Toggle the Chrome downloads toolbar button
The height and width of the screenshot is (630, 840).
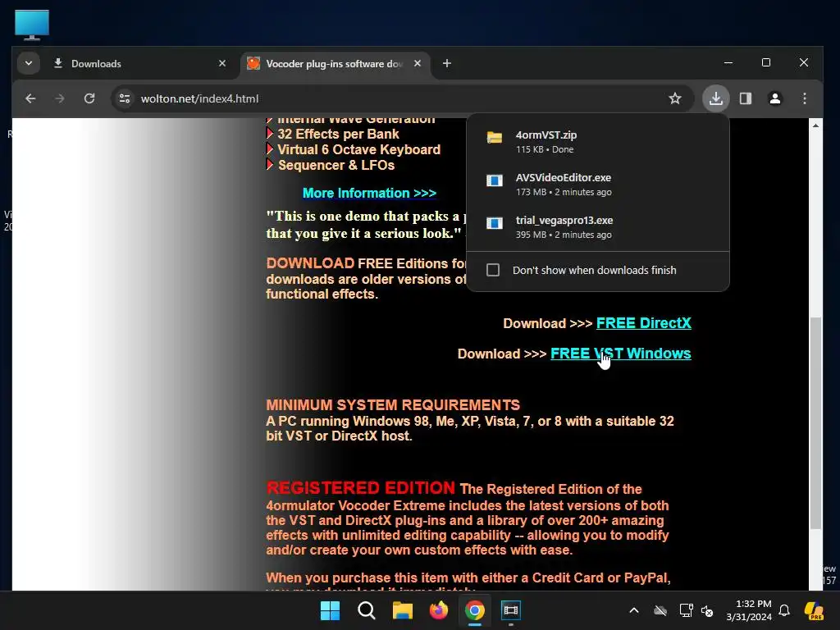coord(716,98)
